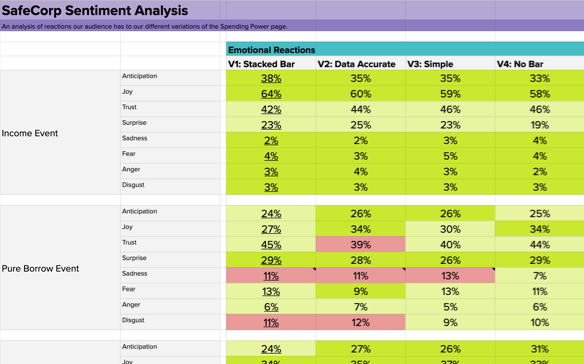This screenshot has height=364, width=584.
Task: Select the SafeCorp Sentiment Analysis title cell
Action: point(95,10)
